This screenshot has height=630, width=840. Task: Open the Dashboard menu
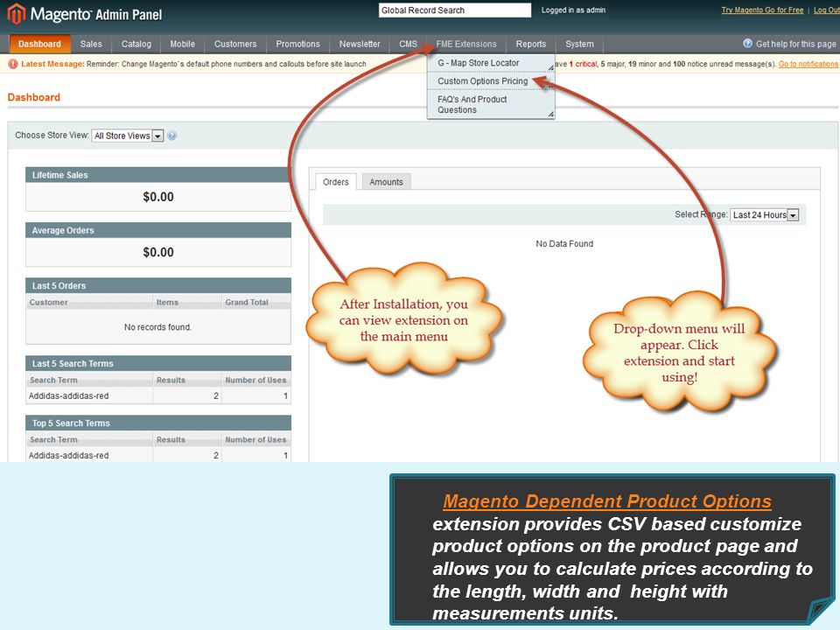pyautogui.click(x=39, y=44)
